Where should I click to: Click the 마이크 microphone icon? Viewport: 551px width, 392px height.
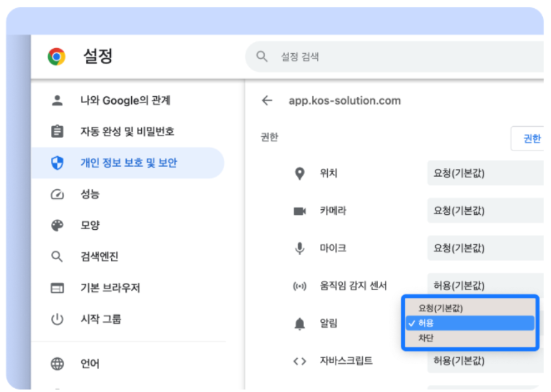click(x=300, y=249)
